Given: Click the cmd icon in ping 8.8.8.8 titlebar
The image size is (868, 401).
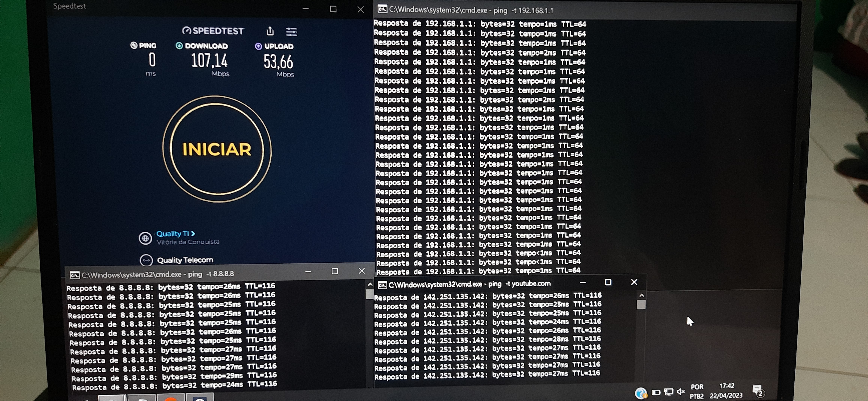Looking at the screenshot, I should (x=75, y=275).
